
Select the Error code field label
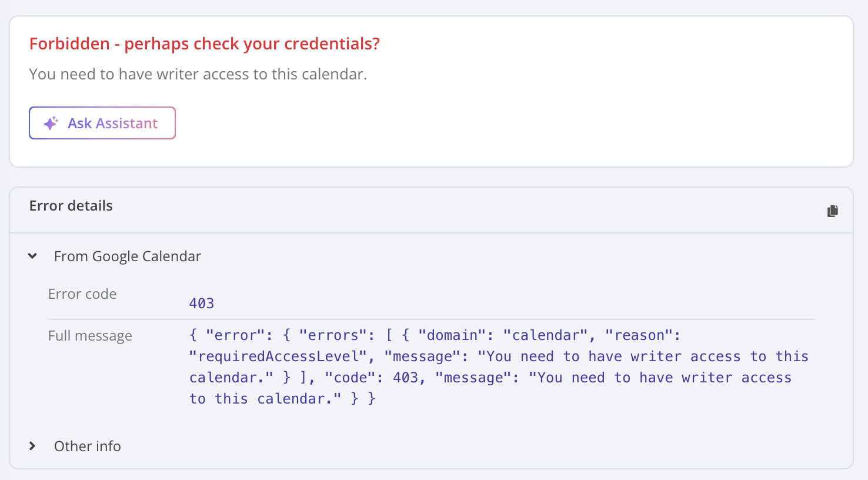click(82, 294)
